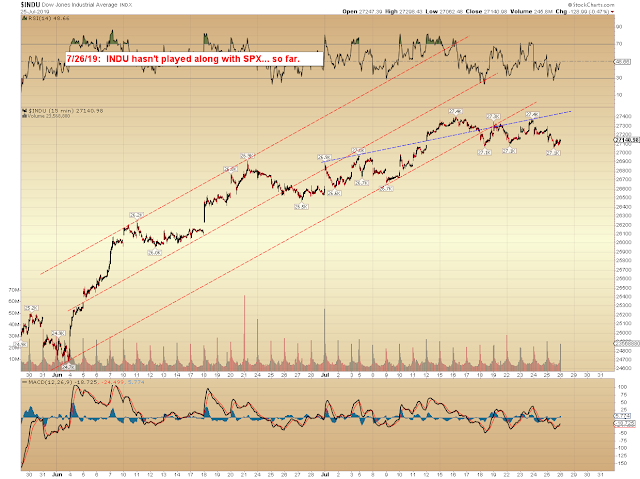This screenshot has height=479, width=640.
Task: Click the 90 level on RSI axis
Action: point(619,27)
